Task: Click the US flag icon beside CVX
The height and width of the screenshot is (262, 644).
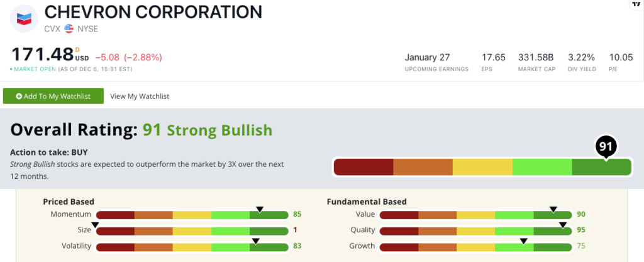Action: tap(69, 28)
